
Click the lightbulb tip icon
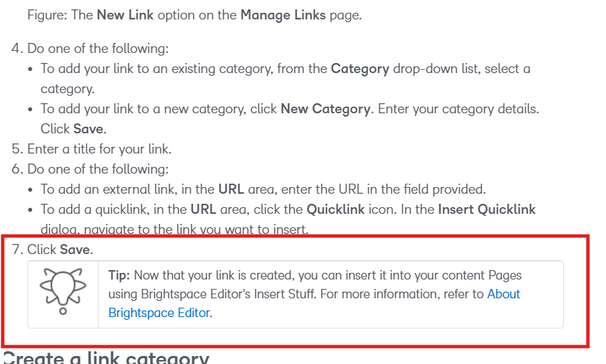coord(63,292)
